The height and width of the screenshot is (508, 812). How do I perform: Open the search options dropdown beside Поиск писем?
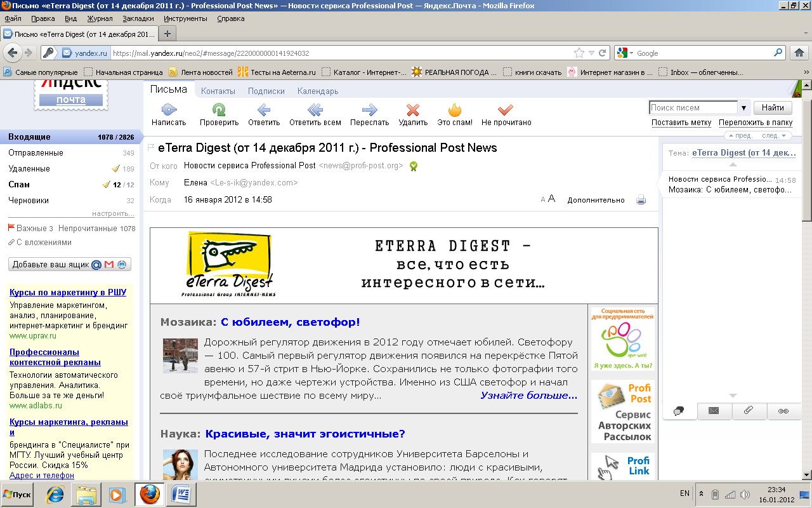tap(743, 108)
